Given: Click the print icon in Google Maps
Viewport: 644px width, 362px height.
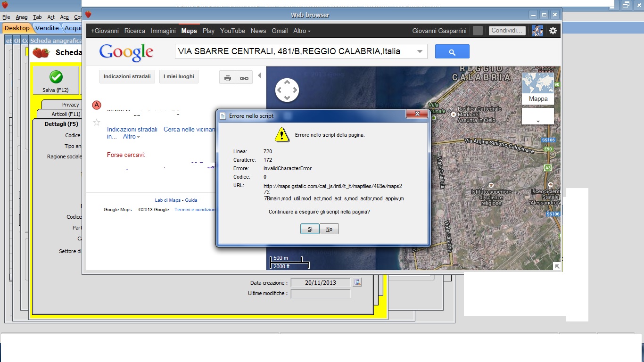Looking at the screenshot, I should pos(228,78).
